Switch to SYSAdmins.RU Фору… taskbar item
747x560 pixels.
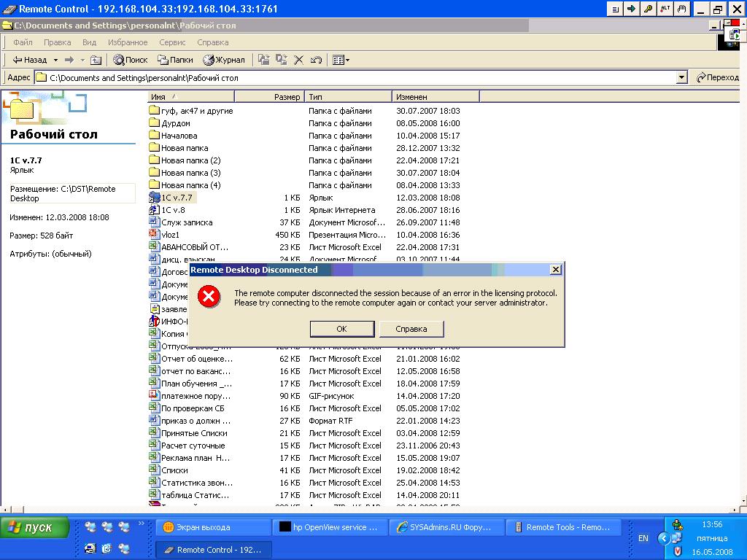446,527
